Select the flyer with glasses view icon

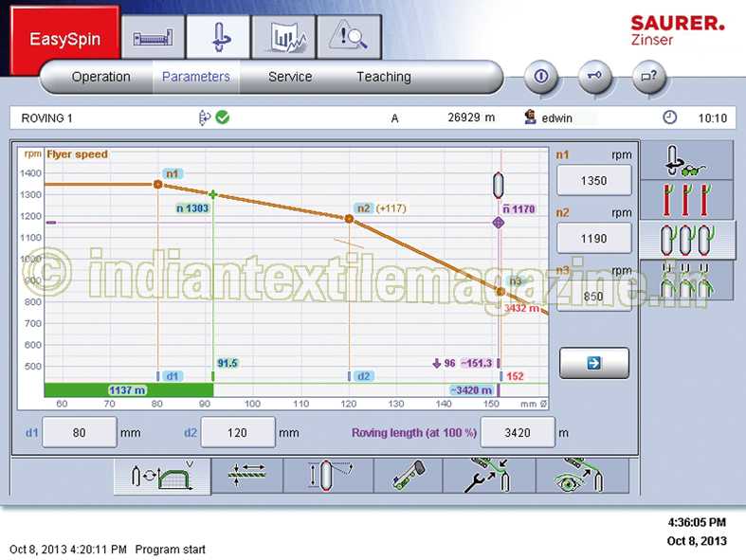685,161
